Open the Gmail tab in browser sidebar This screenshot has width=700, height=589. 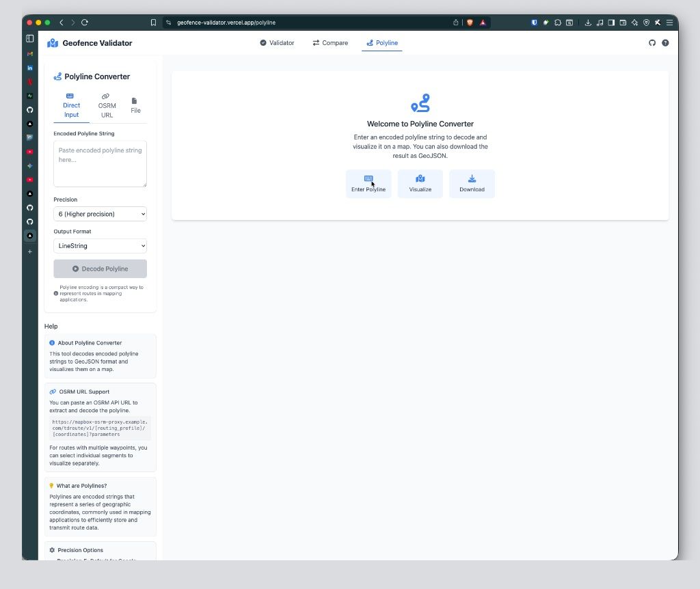pos(30,54)
